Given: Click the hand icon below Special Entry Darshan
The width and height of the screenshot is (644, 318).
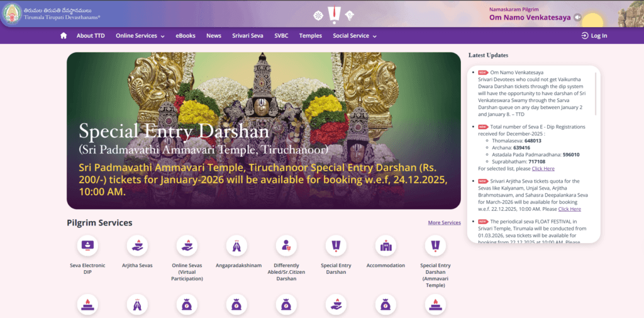Looking at the screenshot, I should click(x=336, y=305).
